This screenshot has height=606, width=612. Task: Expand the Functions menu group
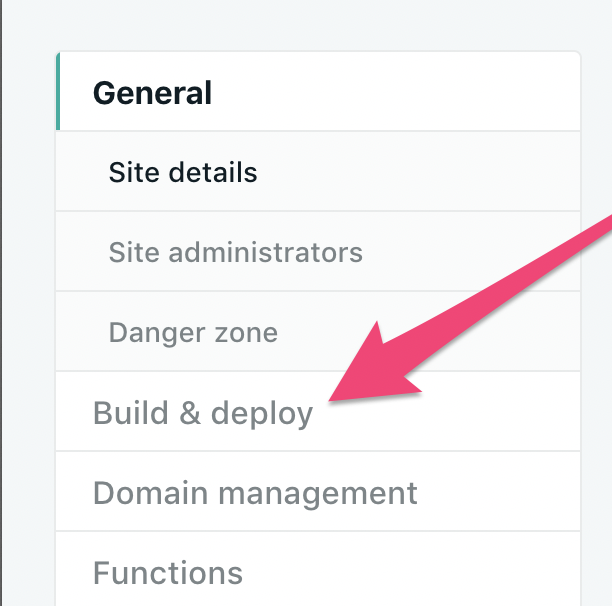click(168, 572)
